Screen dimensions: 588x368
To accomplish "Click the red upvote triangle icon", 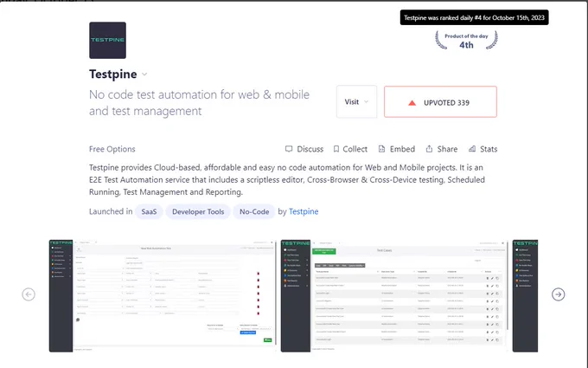I will coord(412,103).
